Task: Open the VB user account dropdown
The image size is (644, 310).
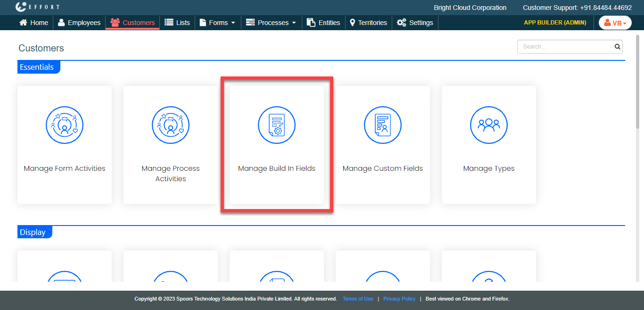Action: (x=615, y=23)
